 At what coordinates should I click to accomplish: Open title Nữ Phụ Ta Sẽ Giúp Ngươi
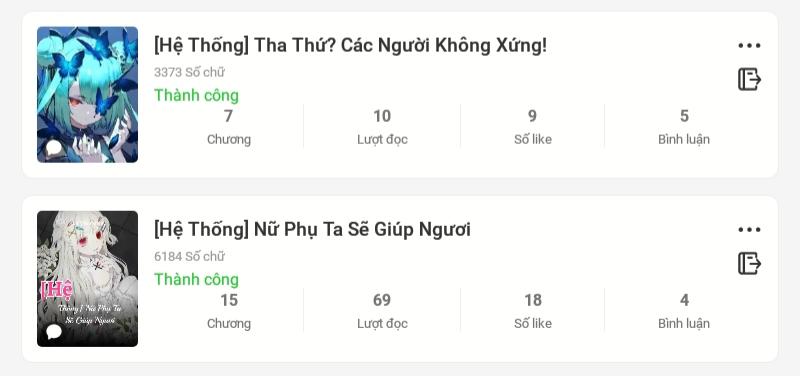click(x=312, y=230)
